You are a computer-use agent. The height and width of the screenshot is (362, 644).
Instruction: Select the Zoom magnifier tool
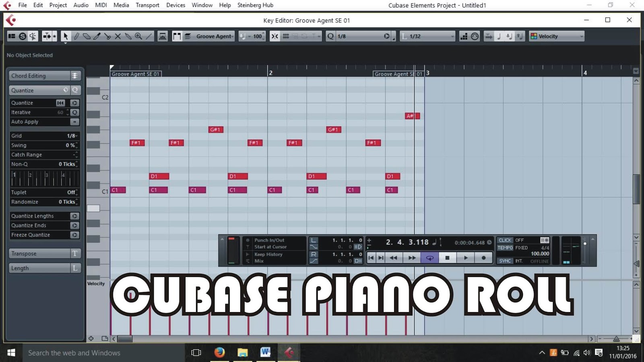coord(138,36)
